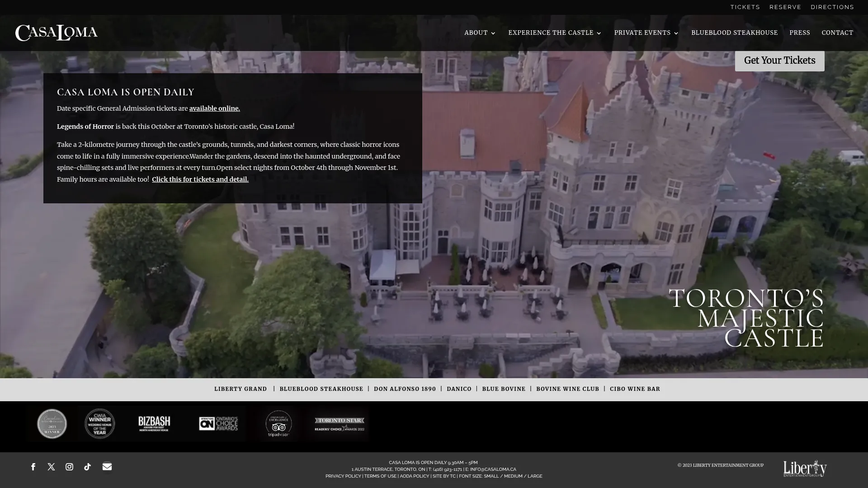Click the Casa Loma logo
Screen dimensions: 868x488
56,32
